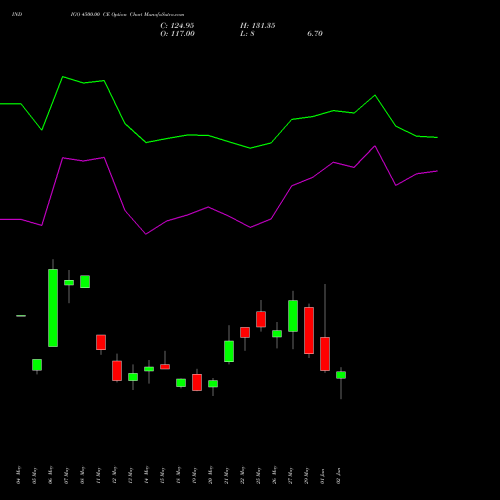Click the 08 May date label
The height and width of the screenshot is (500, 500).
coord(82,475)
